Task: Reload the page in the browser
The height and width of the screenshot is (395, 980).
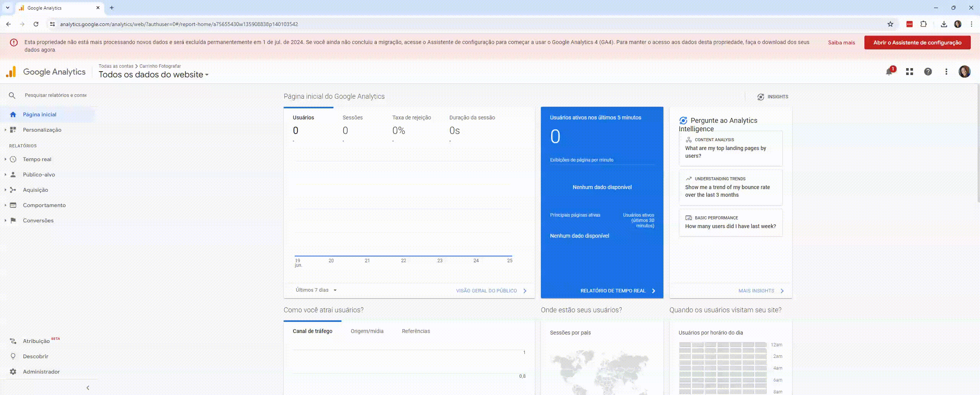Action: coord(36,24)
